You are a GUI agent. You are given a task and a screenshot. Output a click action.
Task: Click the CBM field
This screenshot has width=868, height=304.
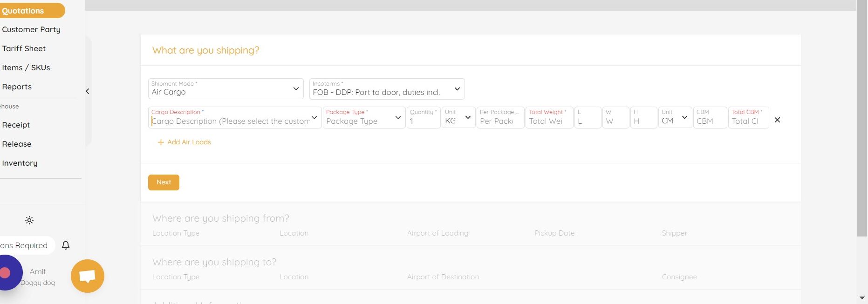tap(710, 117)
